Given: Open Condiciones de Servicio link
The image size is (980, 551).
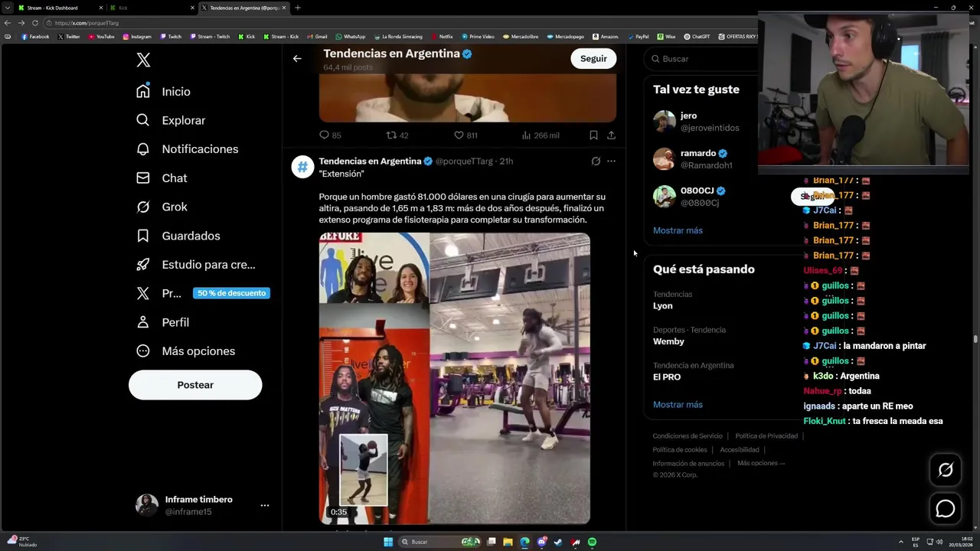Looking at the screenshot, I should (688, 436).
